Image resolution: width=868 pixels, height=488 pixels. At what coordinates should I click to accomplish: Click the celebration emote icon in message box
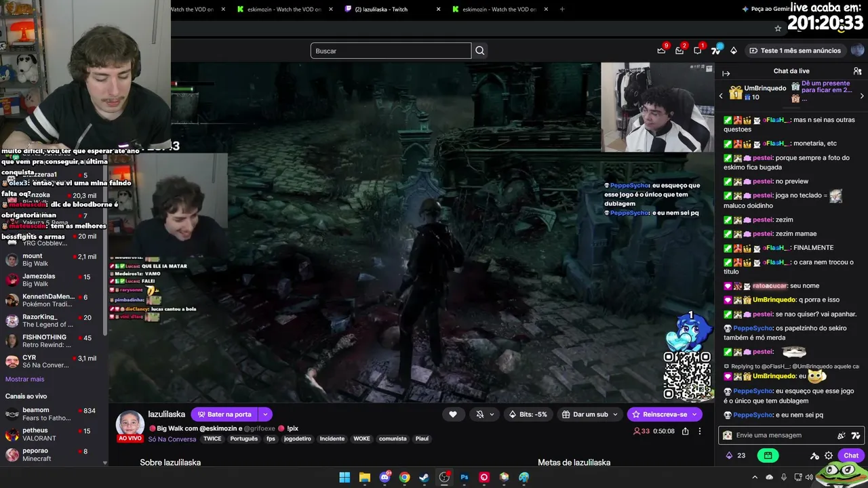pos(842,435)
